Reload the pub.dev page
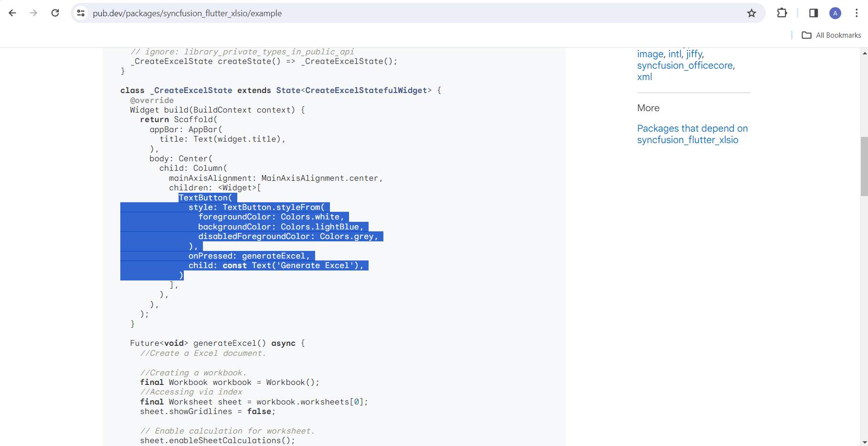Viewport: 868px width, 446px height. pyautogui.click(x=55, y=13)
